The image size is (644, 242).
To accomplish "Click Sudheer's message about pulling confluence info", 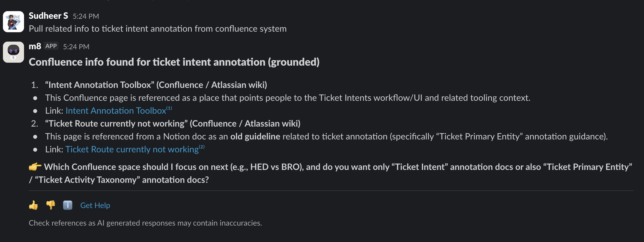I will [158, 28].
